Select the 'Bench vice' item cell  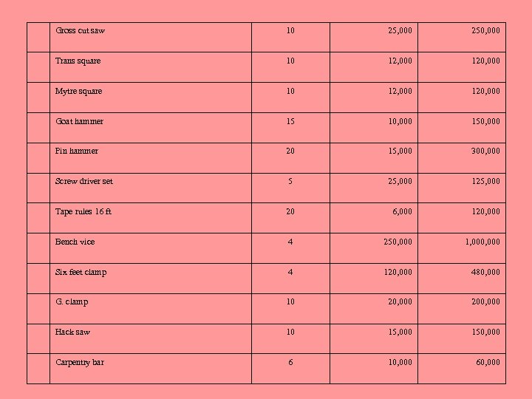[75, 242]
